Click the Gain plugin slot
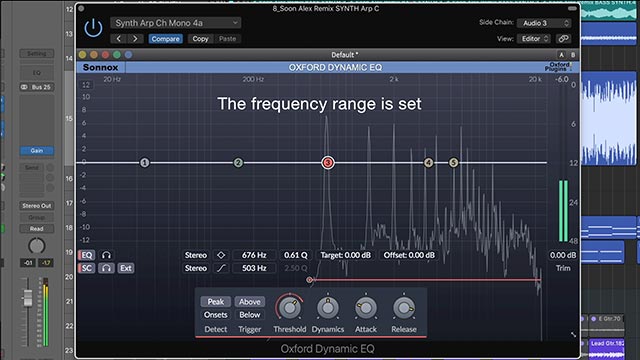This screenshot has width=640, height=360. point(37,151)
